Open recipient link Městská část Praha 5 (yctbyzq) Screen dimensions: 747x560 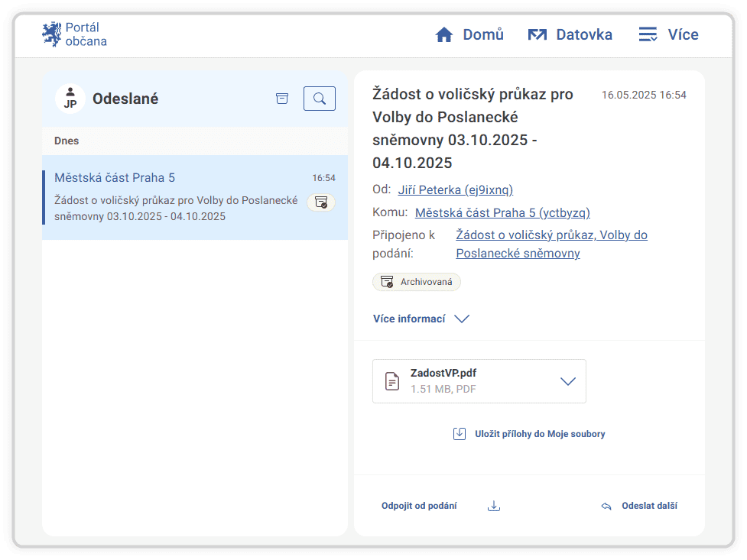tap(502, 212)
